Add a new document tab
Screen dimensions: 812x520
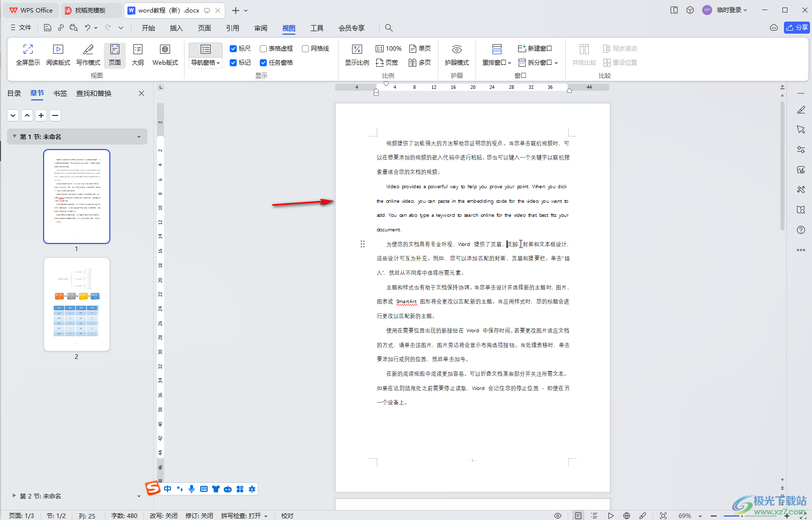coord(236,10)
